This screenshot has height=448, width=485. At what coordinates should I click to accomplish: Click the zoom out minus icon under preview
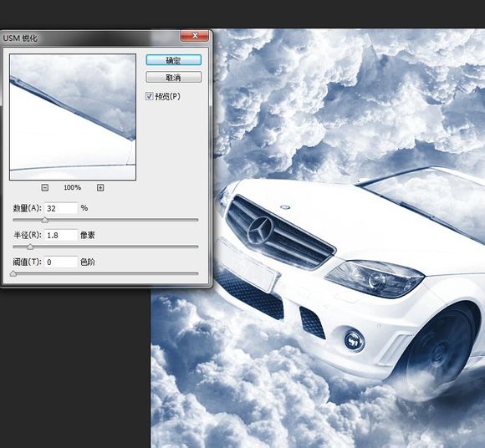pyautogui.click(x=45, y=188)
